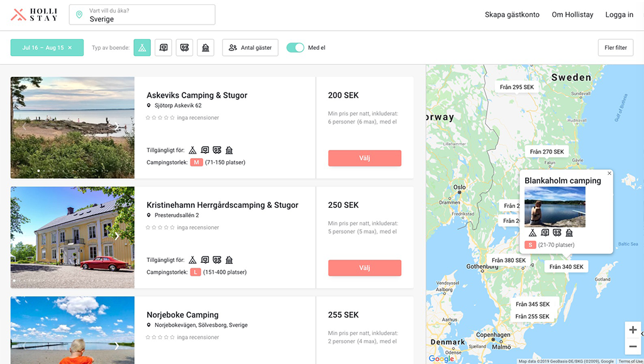Select the 'Från 345 SEK' map marker
Screen dimensions: 644x364
pyautogui.click(x=533, y=304)
